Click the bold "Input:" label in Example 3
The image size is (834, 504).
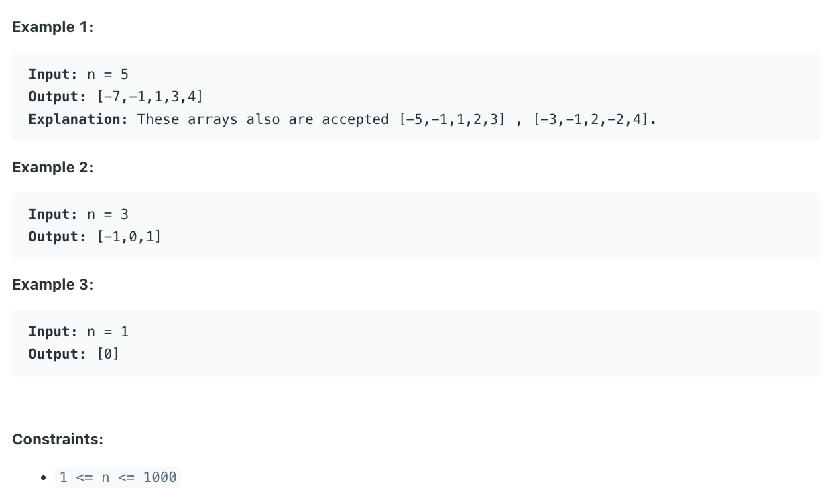click(53, 332)
